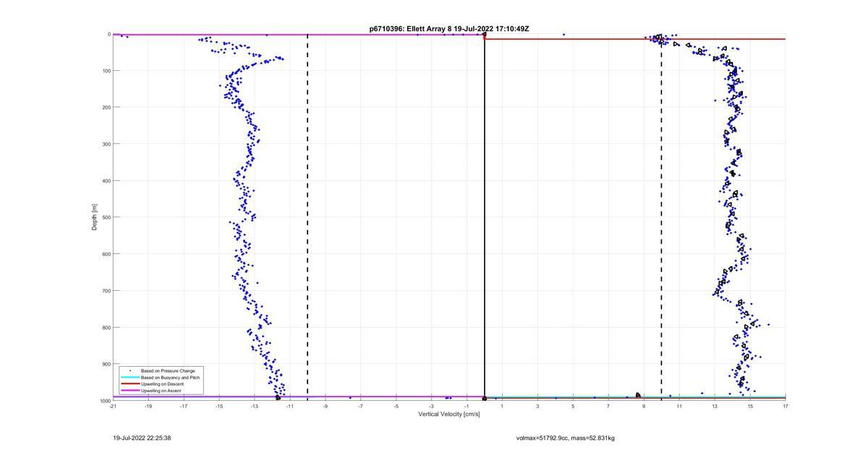Click x-axis tick label '-17'

(184, 407)
